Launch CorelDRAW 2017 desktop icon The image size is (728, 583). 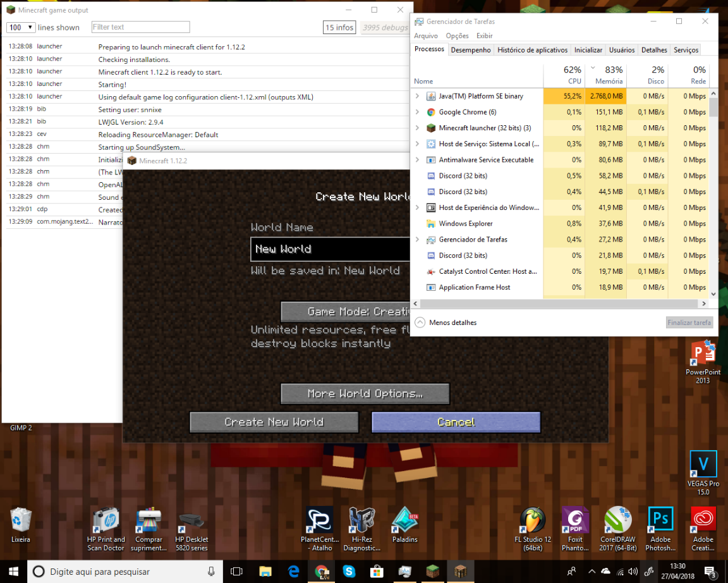[618, 529]
